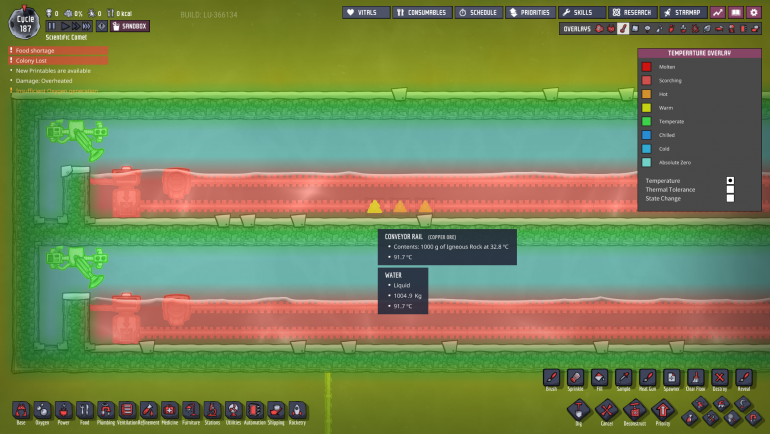Toggle the Temperature overlay thermometer icon

point(623,29)
